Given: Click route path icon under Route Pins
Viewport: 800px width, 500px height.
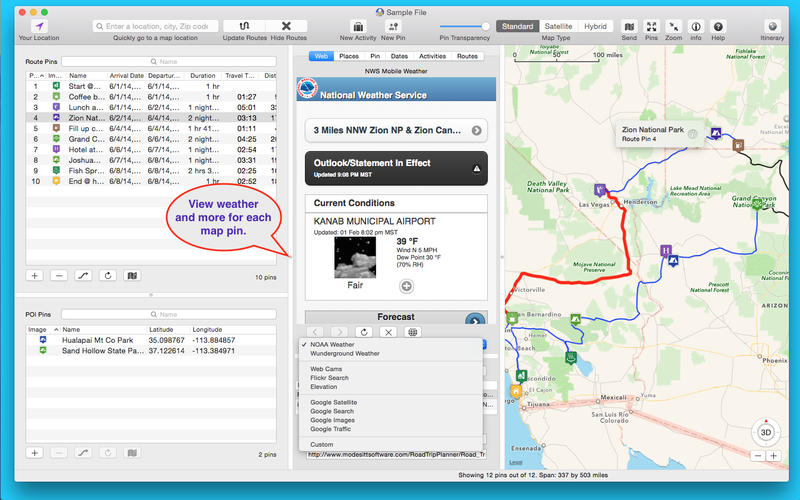Looking at the screenshot, I should [83, 276].
